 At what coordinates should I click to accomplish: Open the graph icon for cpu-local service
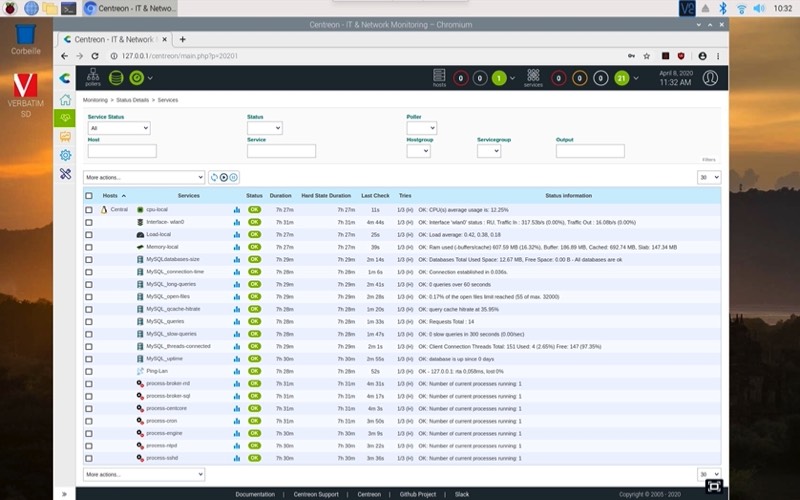click(x=237, y=210)
